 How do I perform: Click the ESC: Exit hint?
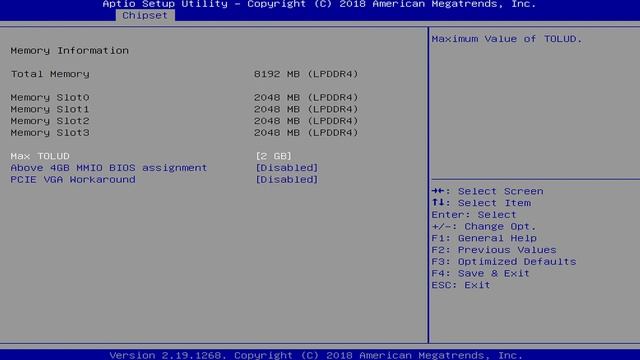point(461,285)
